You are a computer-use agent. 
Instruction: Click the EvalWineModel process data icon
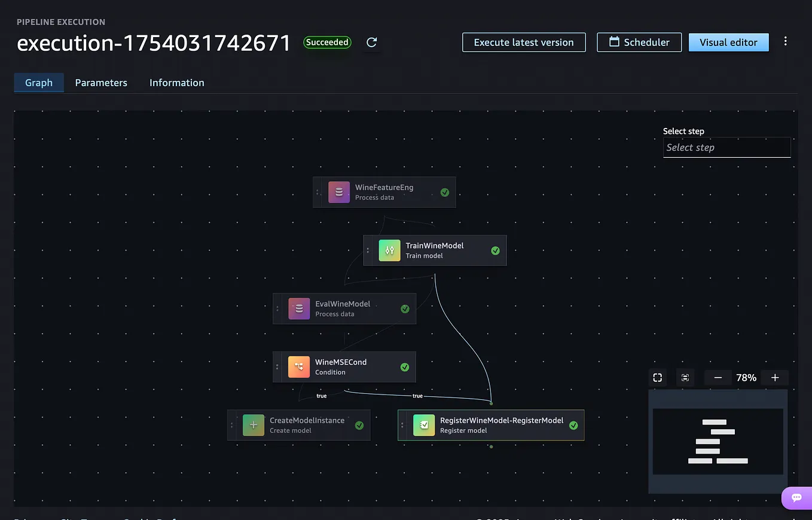(x=299, y=308)
